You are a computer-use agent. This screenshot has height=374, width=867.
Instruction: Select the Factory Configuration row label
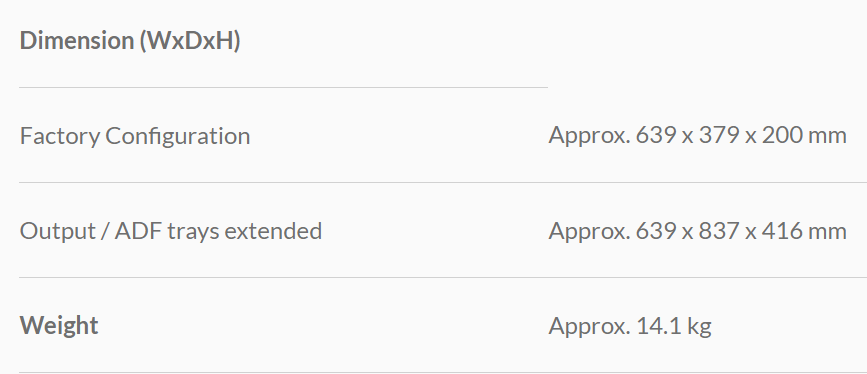click(135, 136)
